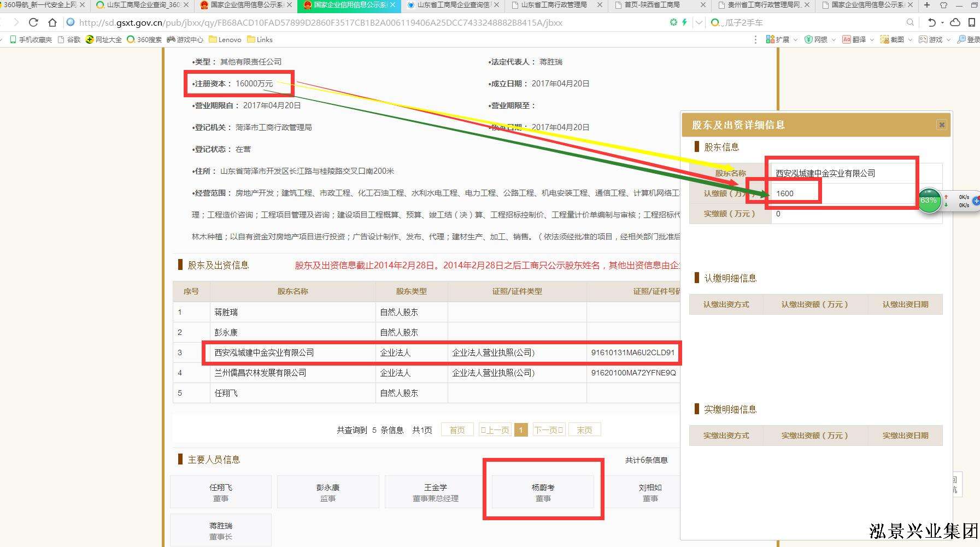The height and width of the screenshot is (547, 980).
Task: Click the lightning speed mode icon
Action: point(684,22)
